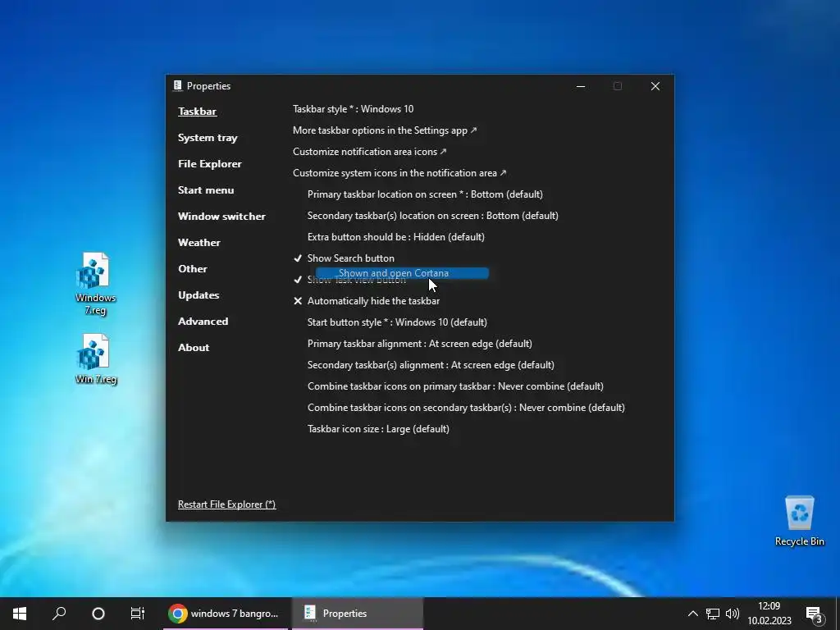Select the Taskbar section

point(197,112)
